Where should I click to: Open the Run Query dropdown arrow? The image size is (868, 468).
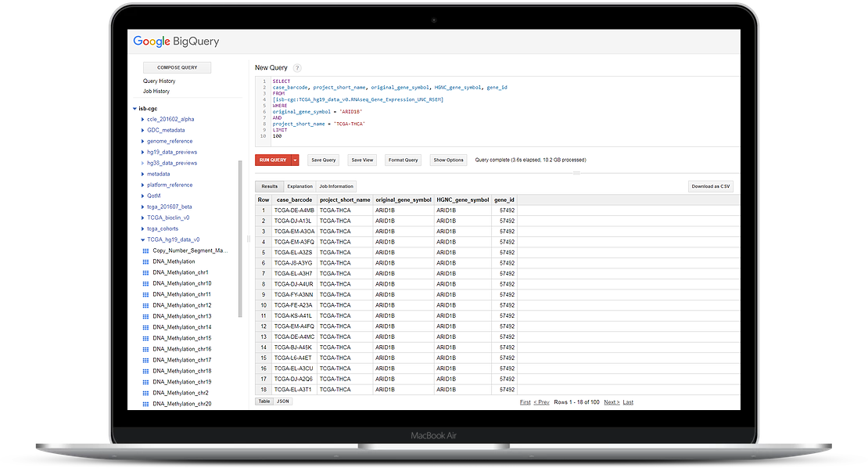click(295, 160)
